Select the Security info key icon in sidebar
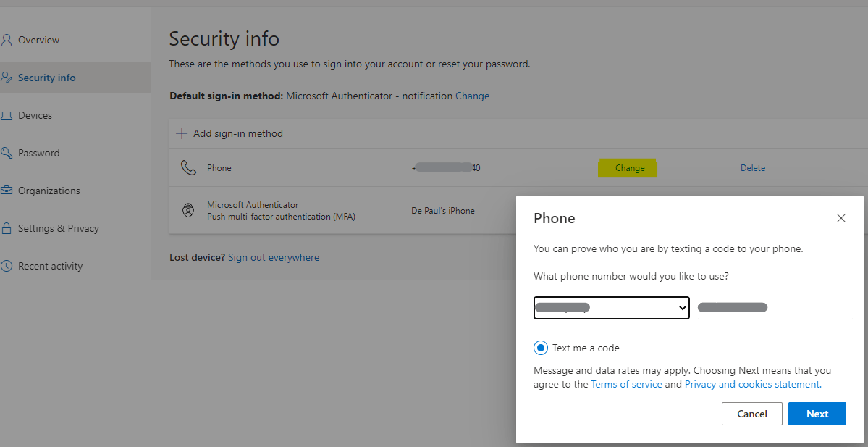 (x=7, y=78)
